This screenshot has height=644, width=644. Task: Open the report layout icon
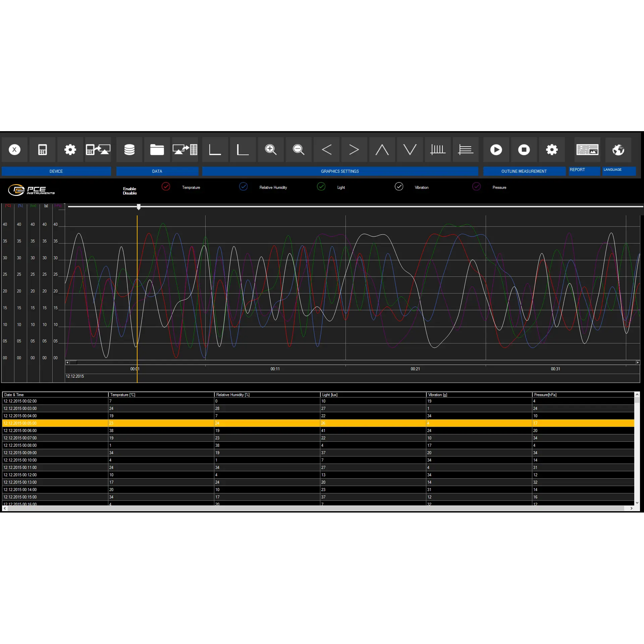pos(587,150)
